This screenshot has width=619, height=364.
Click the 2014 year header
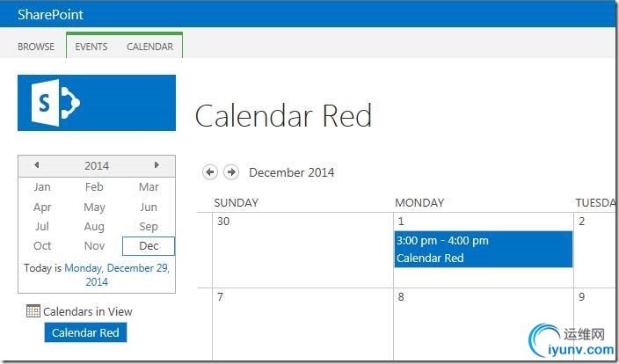pos(97,165)
